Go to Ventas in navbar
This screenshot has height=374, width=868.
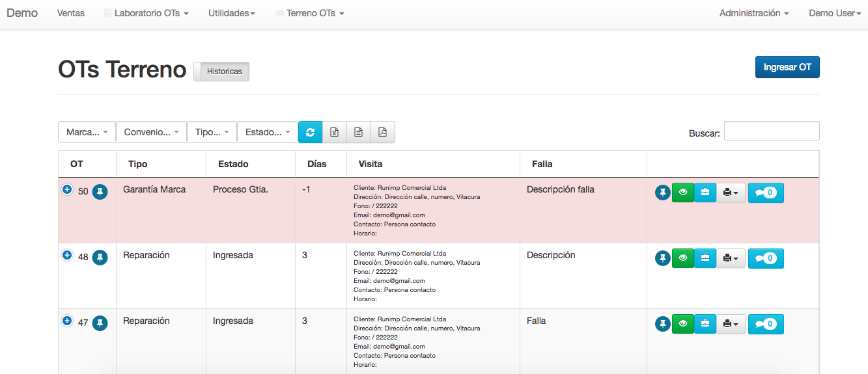(71, 13)
